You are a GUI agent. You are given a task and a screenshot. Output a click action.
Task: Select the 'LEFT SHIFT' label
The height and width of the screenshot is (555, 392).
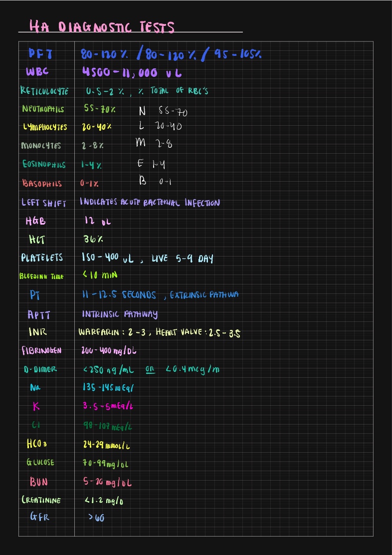43,203
